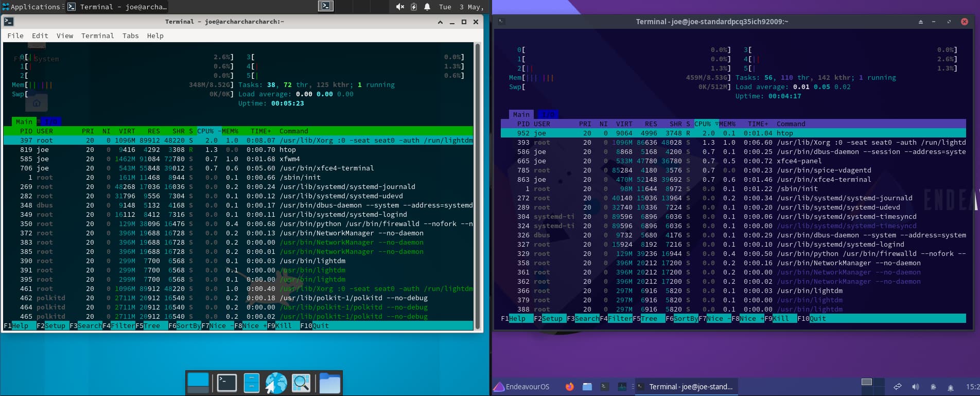Click F3 Search in the left htop

[x=86, y=325]
